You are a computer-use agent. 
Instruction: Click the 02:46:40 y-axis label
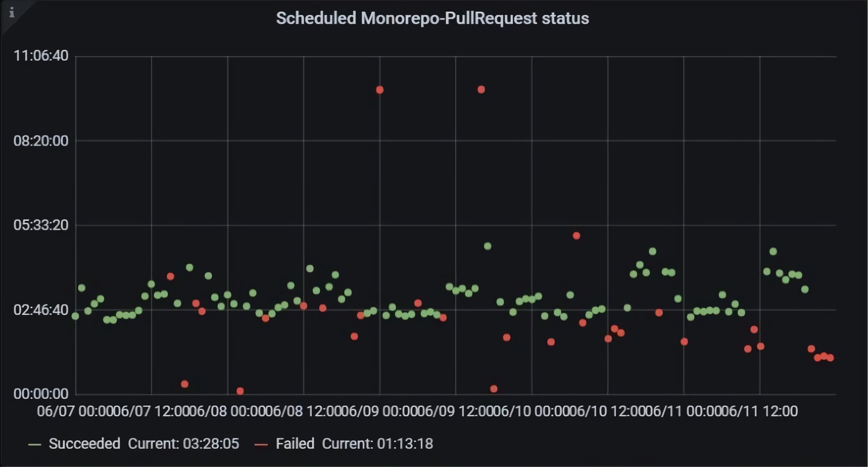41,310
